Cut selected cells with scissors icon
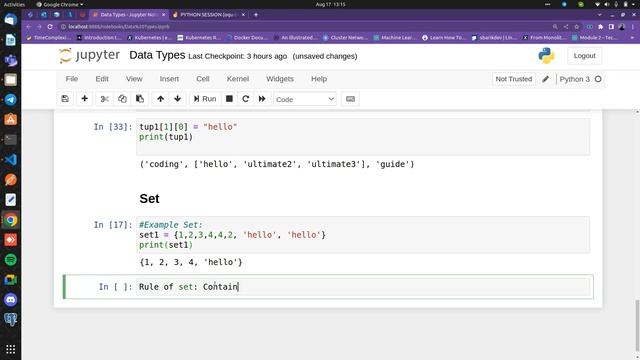640x360 pixels. (x=104, y=99)
